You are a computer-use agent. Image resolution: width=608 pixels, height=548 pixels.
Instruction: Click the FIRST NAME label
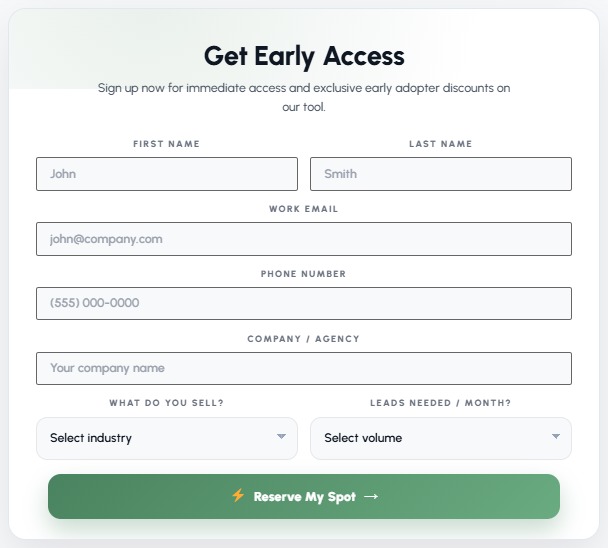point(167,144)
